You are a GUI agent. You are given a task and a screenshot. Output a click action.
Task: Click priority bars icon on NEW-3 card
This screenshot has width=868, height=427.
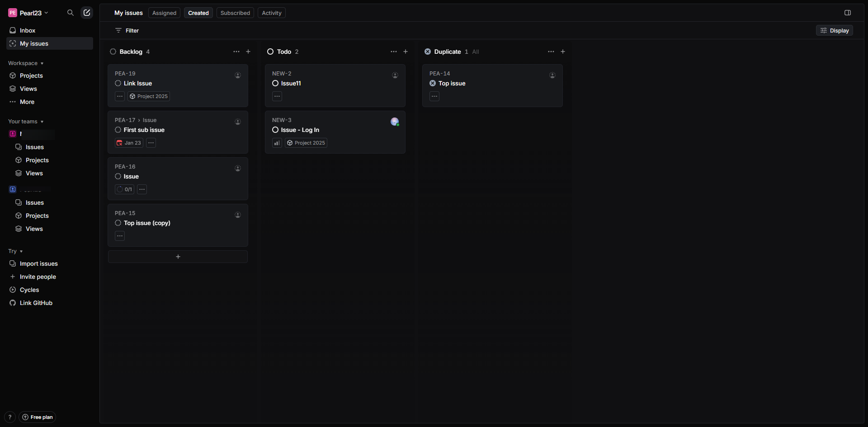click(277, 143)
